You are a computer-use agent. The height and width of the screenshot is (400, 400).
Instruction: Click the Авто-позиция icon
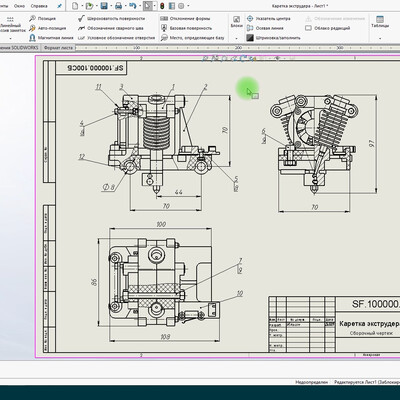pos(32,28)
